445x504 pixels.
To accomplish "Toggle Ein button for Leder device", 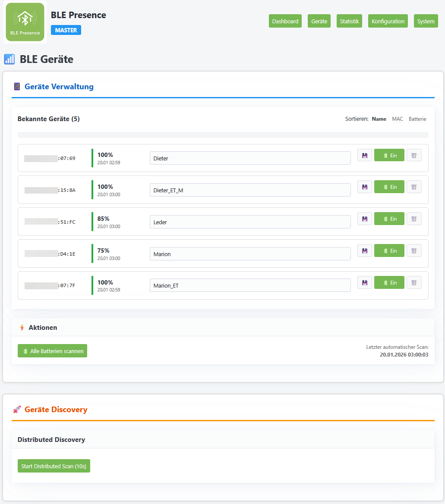I will point(389,219).
